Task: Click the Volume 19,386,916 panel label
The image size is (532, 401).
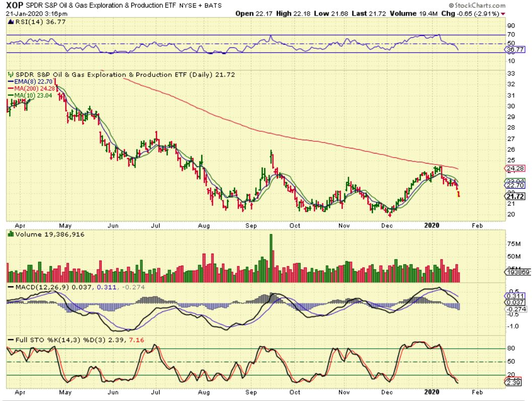Action: pyautogui.click(x=49, y=234)
